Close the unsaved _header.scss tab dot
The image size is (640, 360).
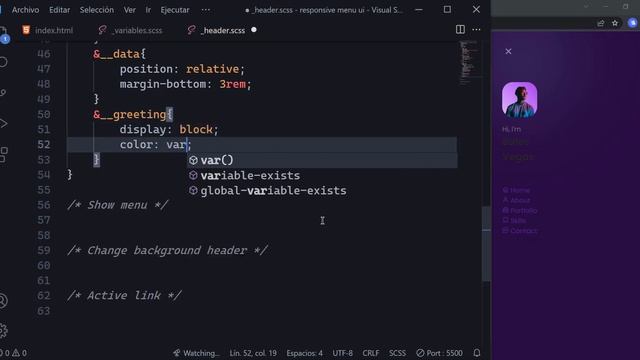tap(254, 30)
